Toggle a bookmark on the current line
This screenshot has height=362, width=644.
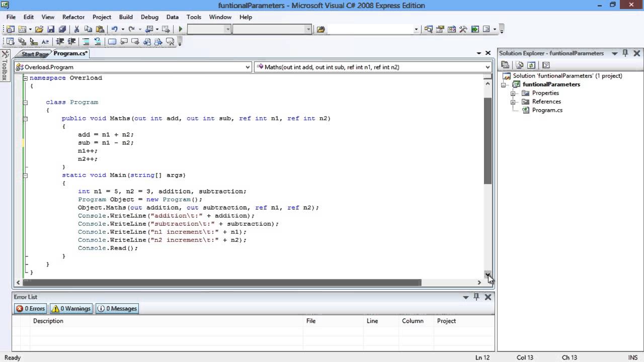(112, 42)
